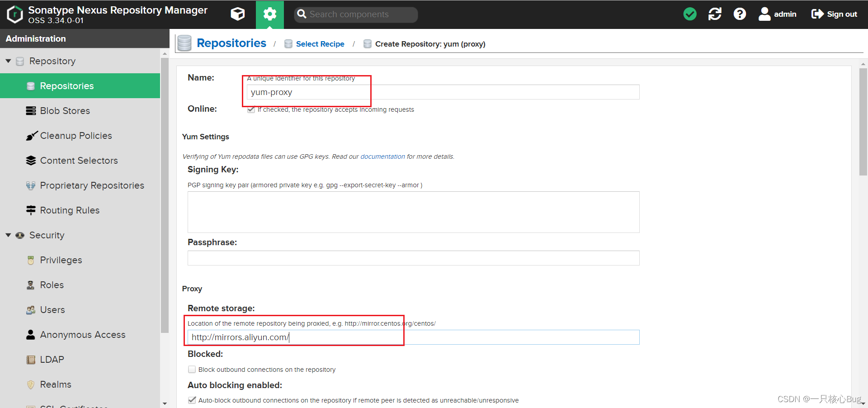This screenshot has width=868, height=408.
Task: Click the main page vertical scrollbar
Action: tap(863, 122)
